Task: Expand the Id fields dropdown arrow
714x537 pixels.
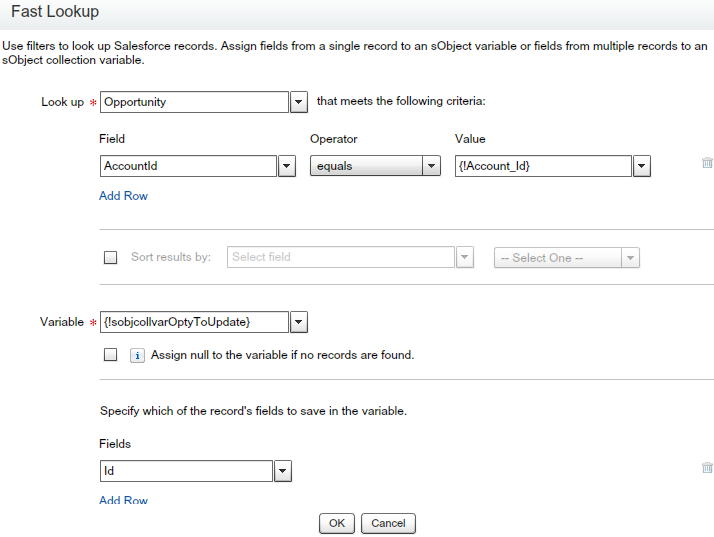Action: 283,471
